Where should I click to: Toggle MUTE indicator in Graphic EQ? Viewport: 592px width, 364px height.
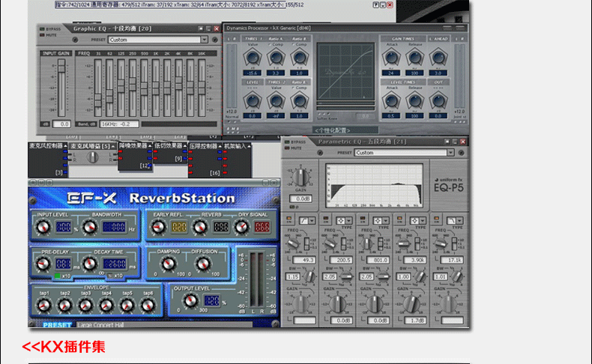tap(42, 35)
